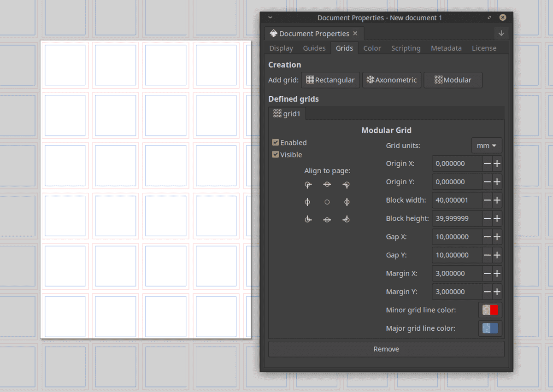The image size is (553, 392).
Task: Uncheck the Visible checkbox for grid1
Action: (276, 155)
